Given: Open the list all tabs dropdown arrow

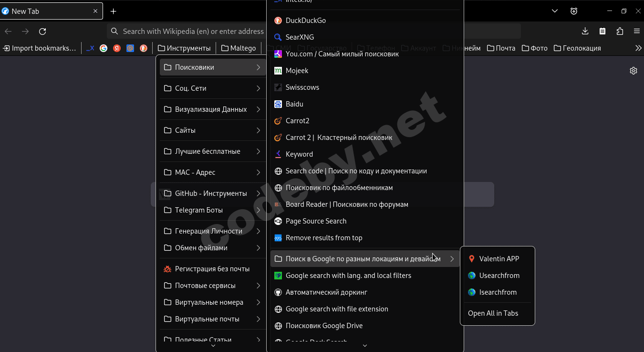Looking at the screenshot, I should [x=555, y=11].
